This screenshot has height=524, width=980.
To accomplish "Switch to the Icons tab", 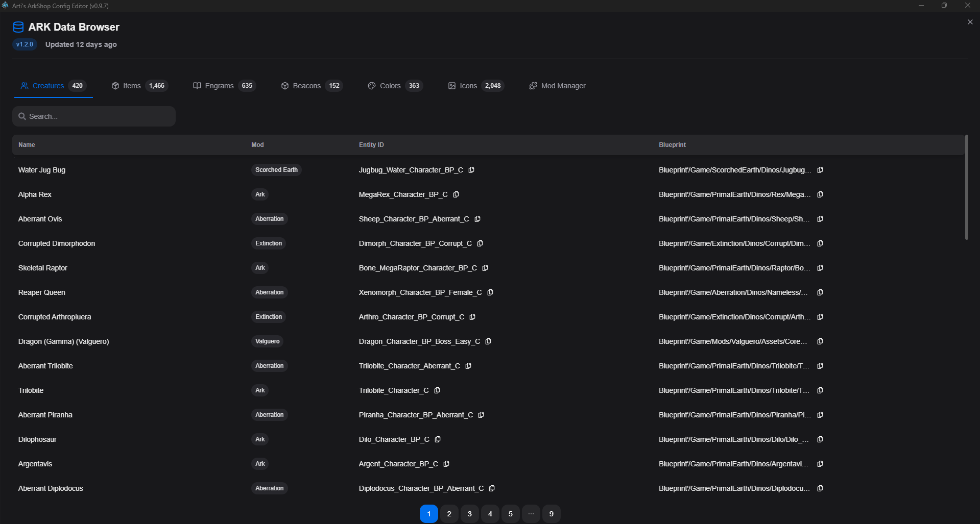I will click(x=476, y=86).
